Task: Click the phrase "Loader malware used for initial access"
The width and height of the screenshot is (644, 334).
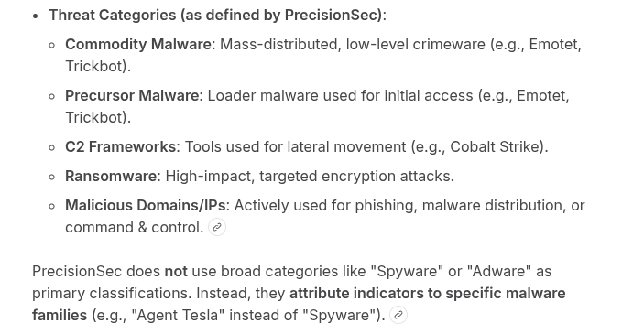Action: 340,95
